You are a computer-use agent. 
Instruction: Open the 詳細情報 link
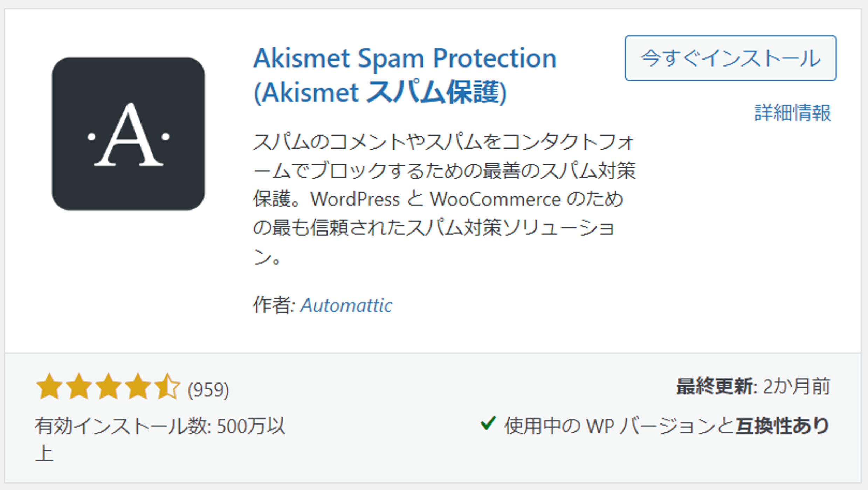[792, 113]
